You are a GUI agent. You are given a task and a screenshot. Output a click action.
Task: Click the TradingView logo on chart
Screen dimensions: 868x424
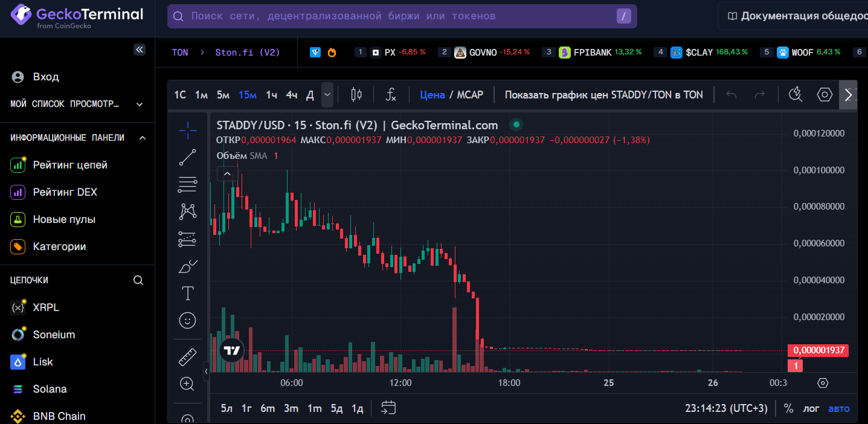pos(232,350)
